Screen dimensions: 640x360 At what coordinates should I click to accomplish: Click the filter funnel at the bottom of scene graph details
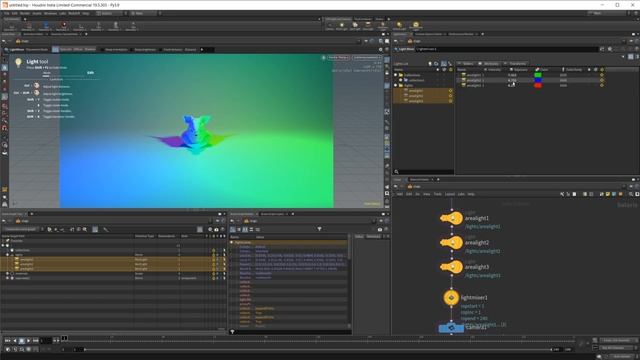tap(232, 332)
